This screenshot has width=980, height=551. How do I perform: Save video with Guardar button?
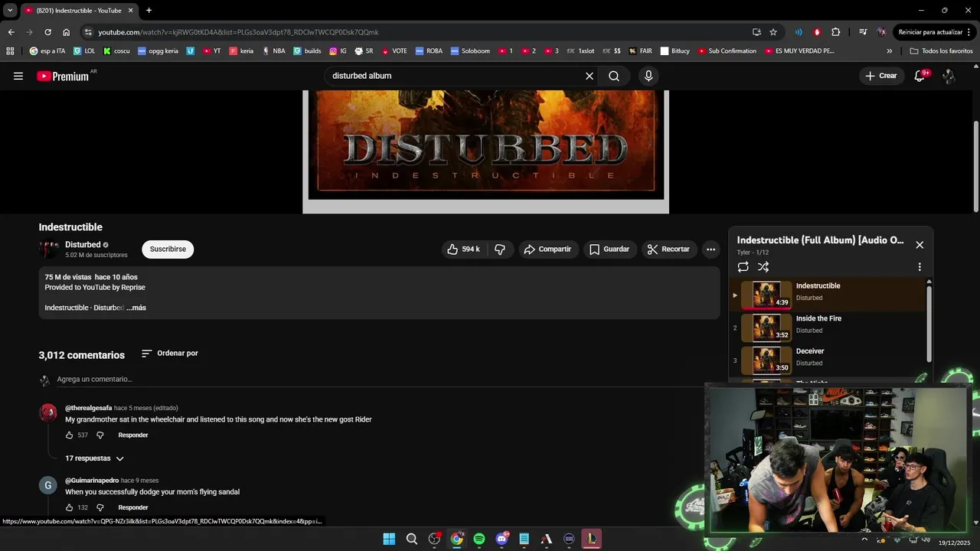coord(610,249)
